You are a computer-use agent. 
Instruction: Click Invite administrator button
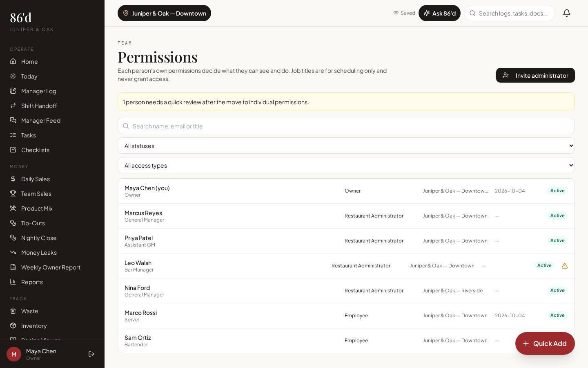[x=535, y=75]
